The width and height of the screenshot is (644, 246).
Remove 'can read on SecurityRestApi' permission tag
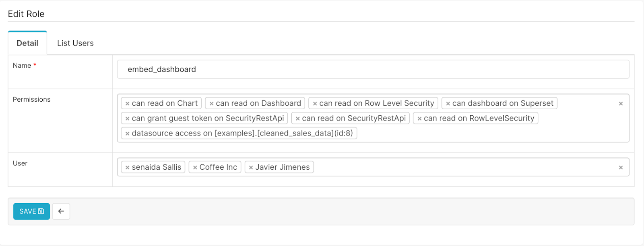pos(297,119)
